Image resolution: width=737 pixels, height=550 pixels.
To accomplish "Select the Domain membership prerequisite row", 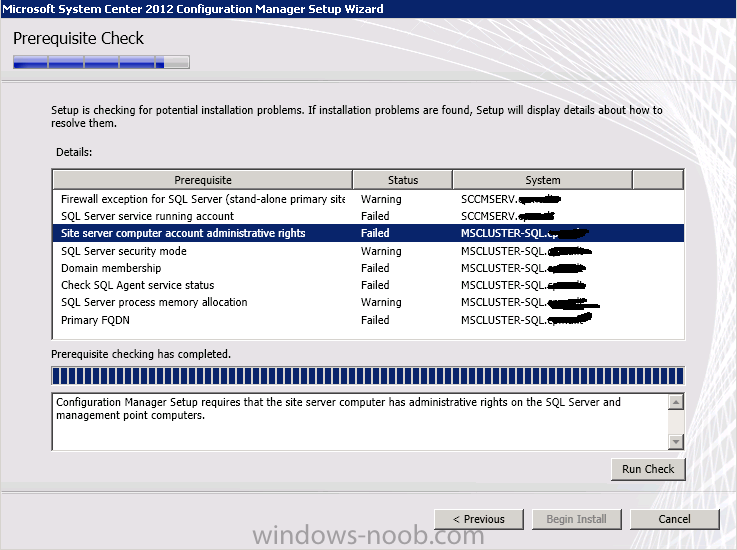I will pyautogui.click(x=111, y=268).
